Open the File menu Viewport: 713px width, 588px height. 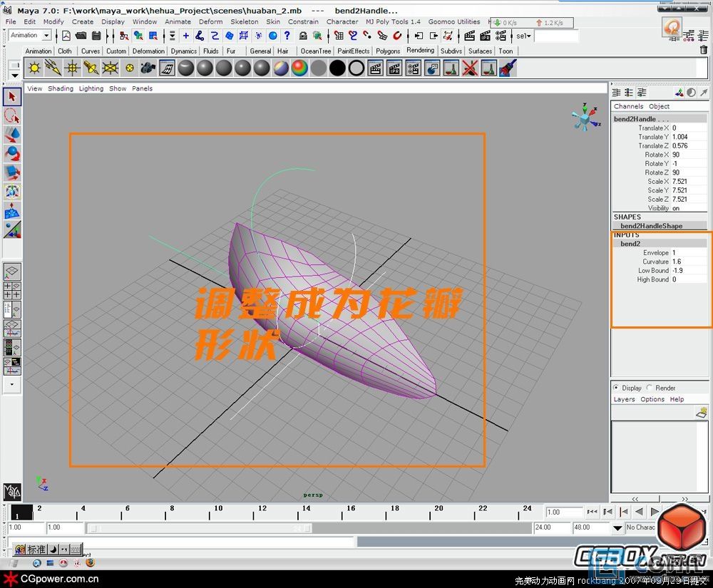point(11,21)
